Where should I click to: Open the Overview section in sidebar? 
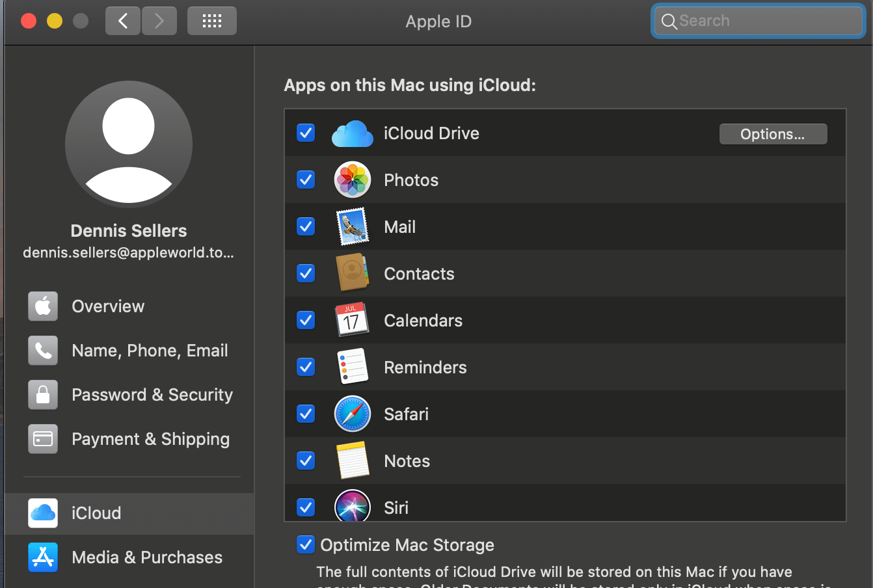108,306
